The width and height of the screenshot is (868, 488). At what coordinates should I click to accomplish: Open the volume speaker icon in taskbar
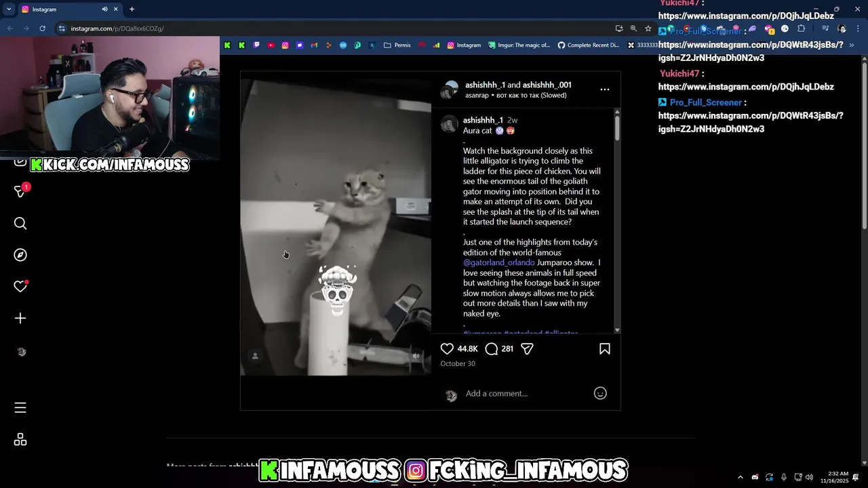pos(809,477)
